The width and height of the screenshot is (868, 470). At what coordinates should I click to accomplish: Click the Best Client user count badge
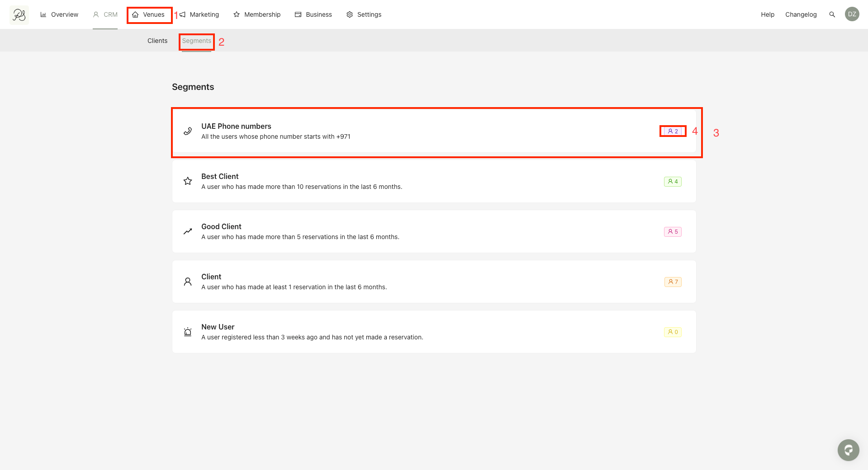pos(673,181)
